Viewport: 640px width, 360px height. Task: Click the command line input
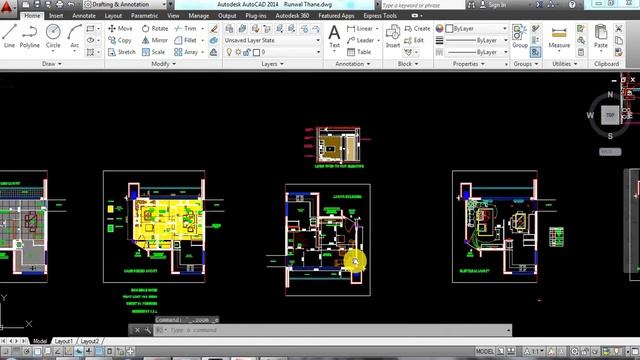point(332,330)
